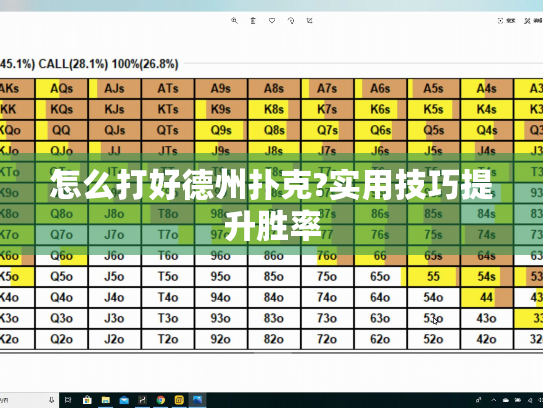Launch Microsoft Store from the taskbar

click(x=87, y=400)
